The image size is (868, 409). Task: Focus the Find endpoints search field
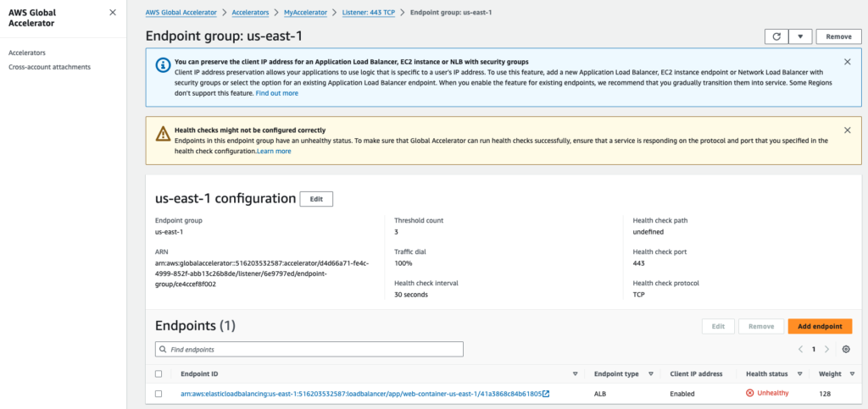(x=309, y=350)
